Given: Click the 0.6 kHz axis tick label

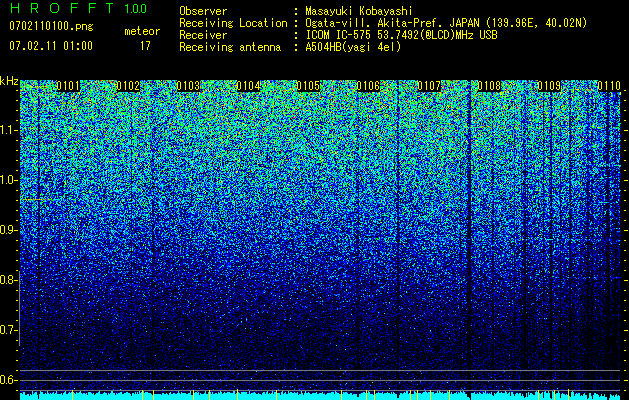Looking at the screenshot, I should pos(8,380).
